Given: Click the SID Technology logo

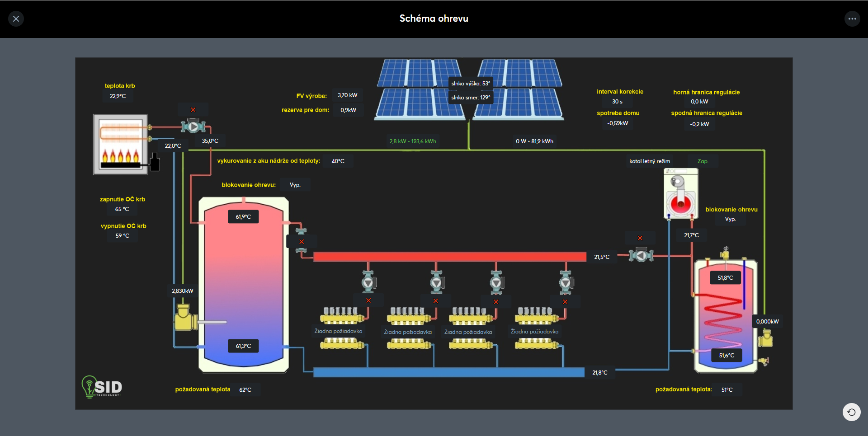Looking at the screenshot, I should 102,387.
